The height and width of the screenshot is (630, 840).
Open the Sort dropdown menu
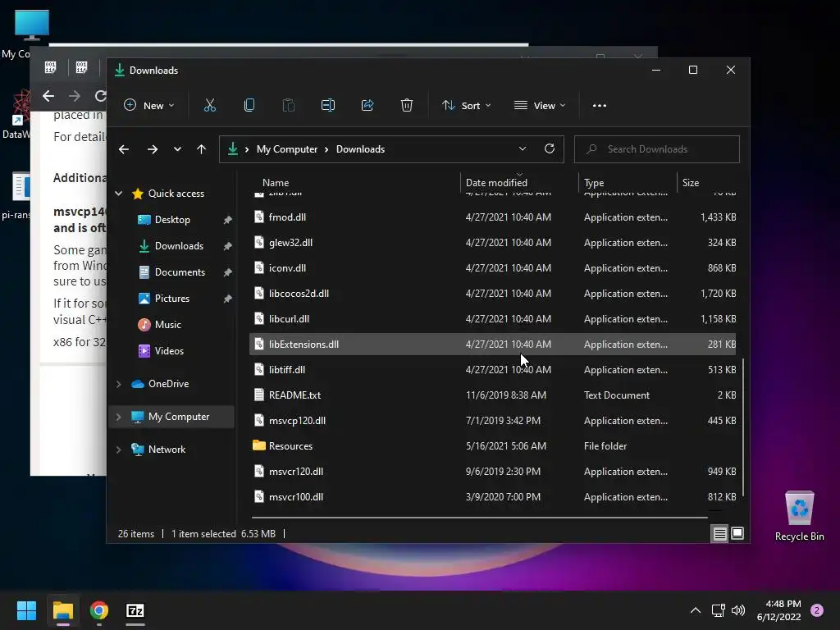[x=466, y=105]
